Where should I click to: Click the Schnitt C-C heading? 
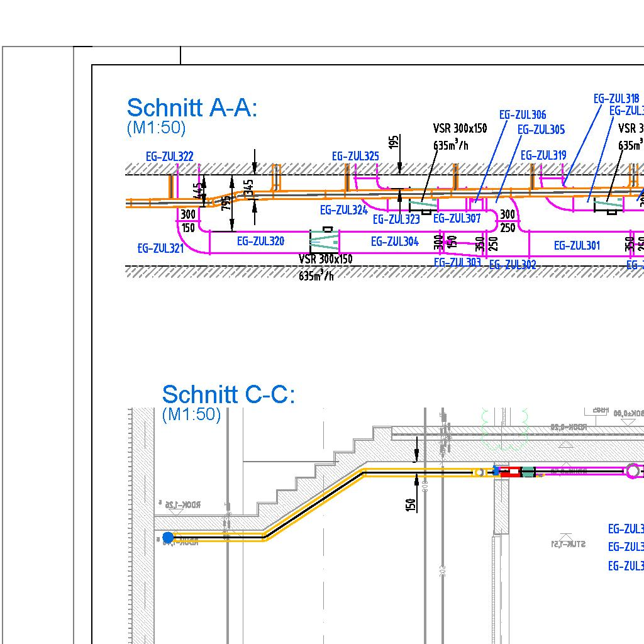pyautogui.click(x=228, y=395)
